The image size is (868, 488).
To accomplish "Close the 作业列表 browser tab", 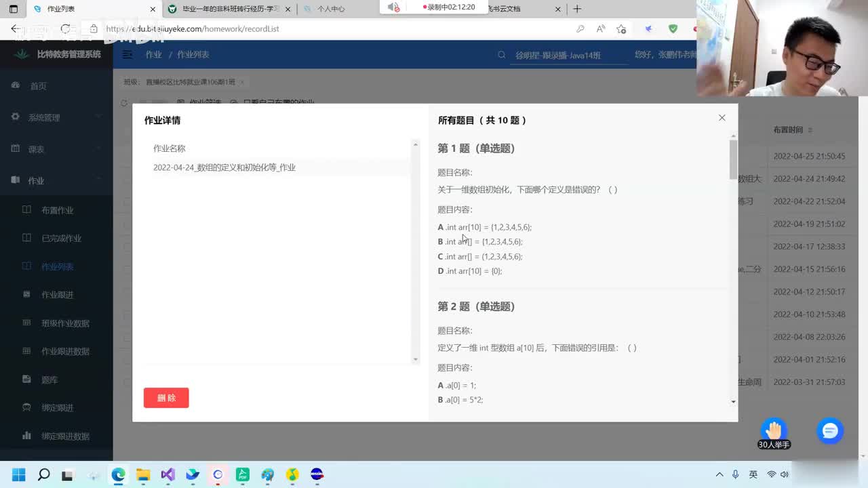I will [x=153, y=9].
